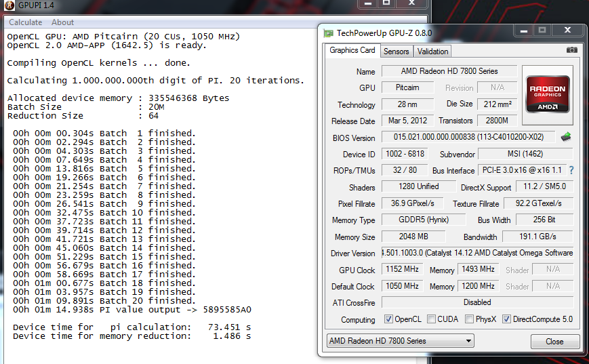Toggle the OpenCL checkbox

click(388, 319)
